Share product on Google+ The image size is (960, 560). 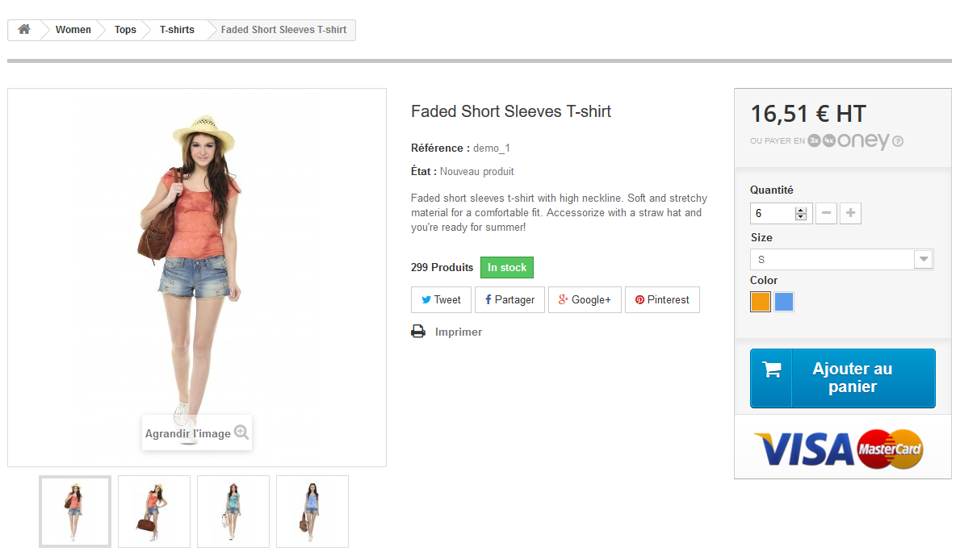pos(585,300)
